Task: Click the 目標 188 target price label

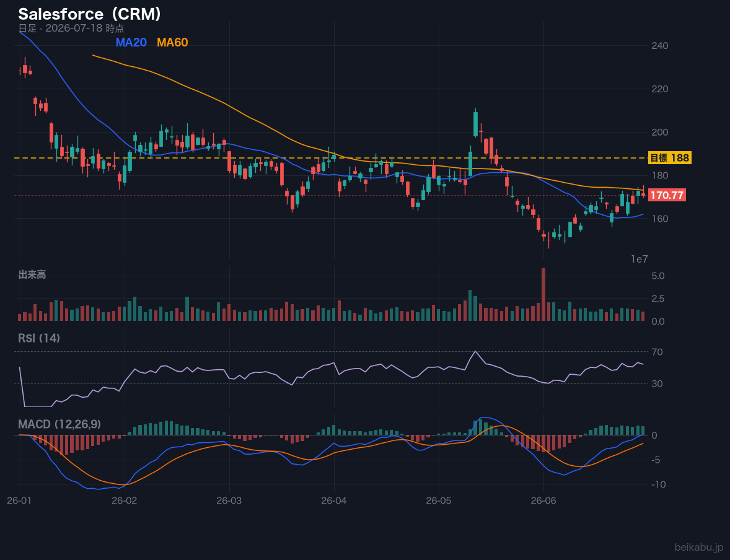Action: (669, 158)
